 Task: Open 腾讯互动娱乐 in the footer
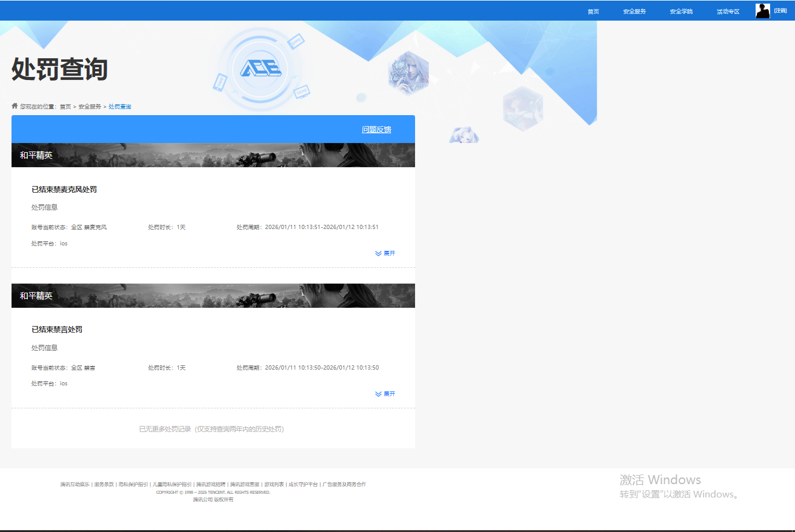pyautogui.click(x=75, y=485)
